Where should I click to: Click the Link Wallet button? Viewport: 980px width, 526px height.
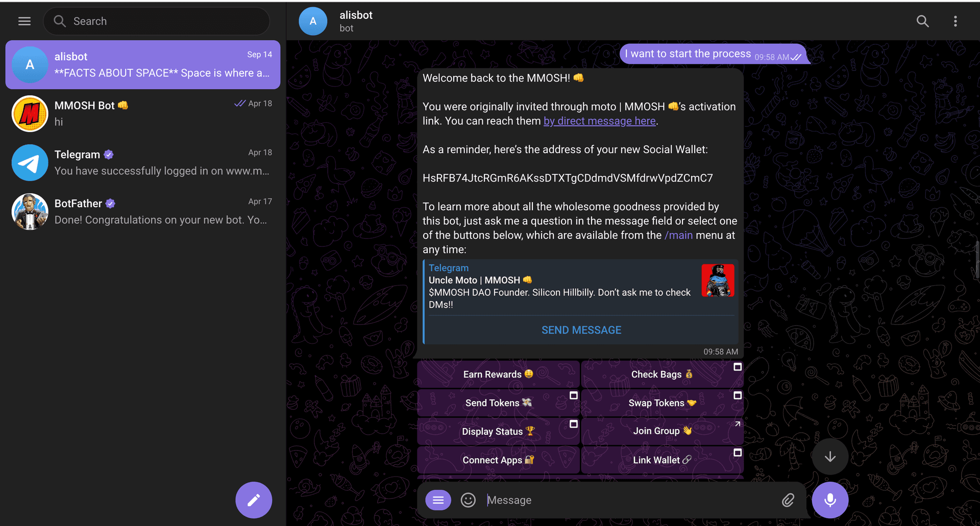(x=662, y=460)
